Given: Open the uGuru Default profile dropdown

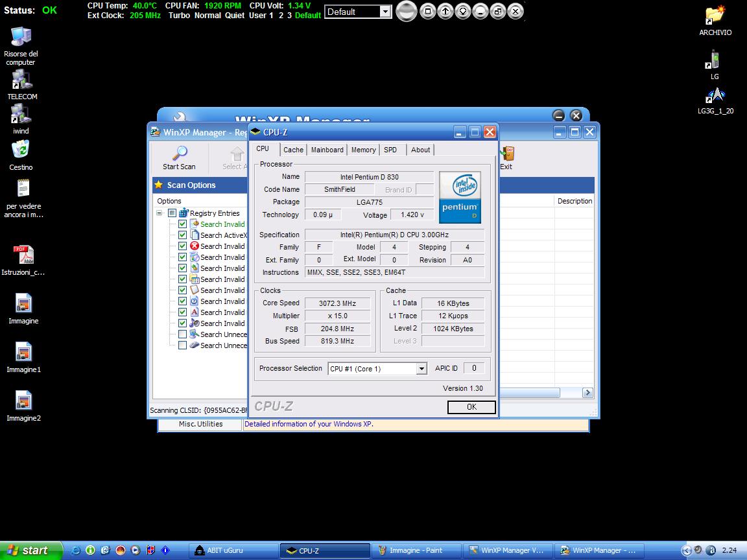Looking at the screenshot, I should coord(385,12).
